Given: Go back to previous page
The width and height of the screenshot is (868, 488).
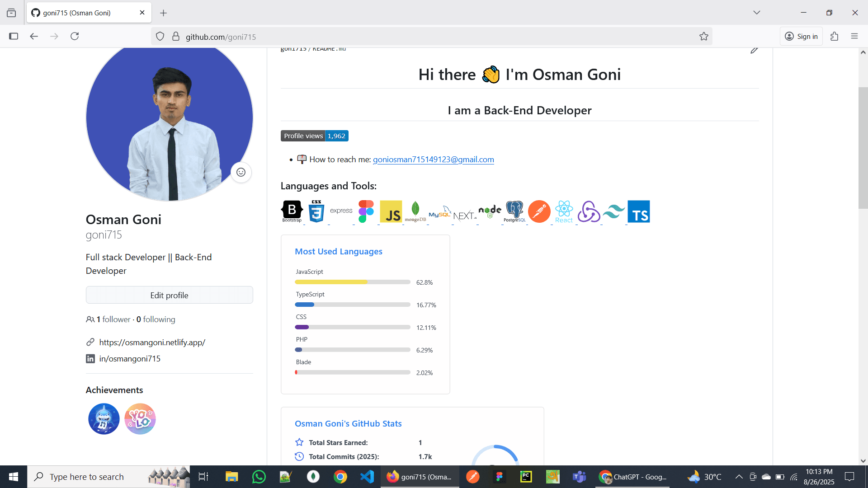Looking at the screenshot, I should coord(34,37).
